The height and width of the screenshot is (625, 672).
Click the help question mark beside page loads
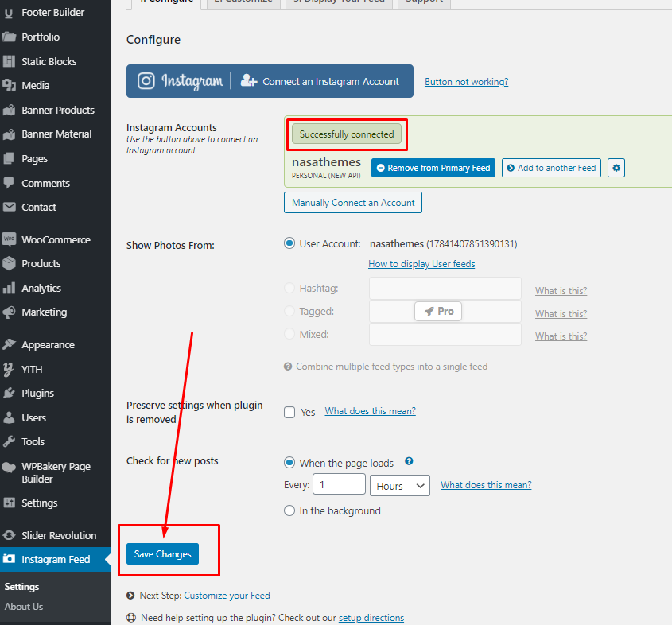point(409,461)
